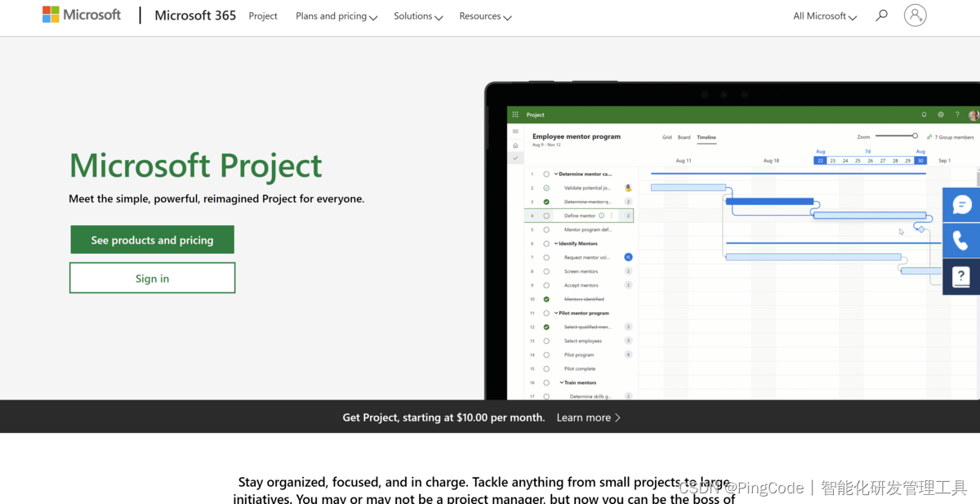Click the assignee badge on Screen mentors row
Viewport: 980px width, 504px height.
pyautogui.click(x=628, y=271)
